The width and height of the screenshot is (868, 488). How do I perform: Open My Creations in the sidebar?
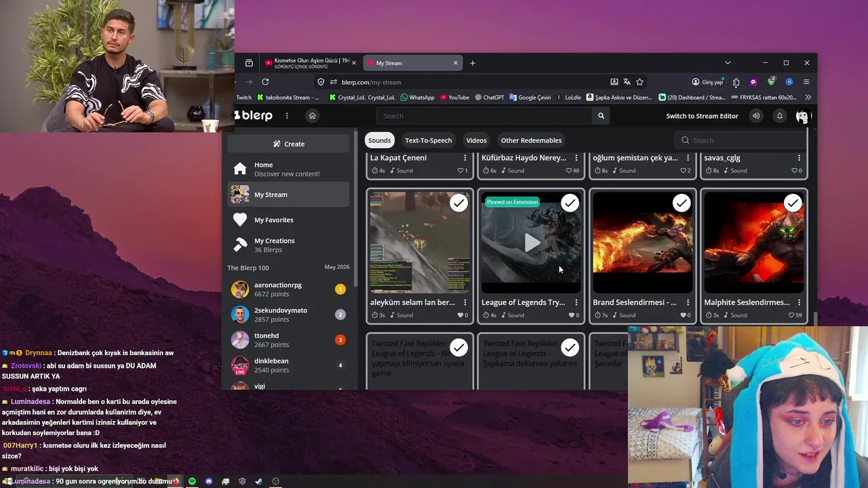coord(288,245)
